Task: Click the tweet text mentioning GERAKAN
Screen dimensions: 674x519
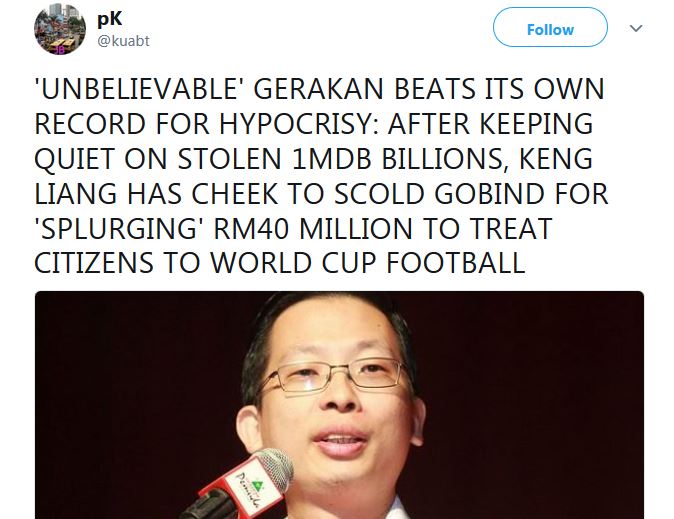Action: [321, 175]
